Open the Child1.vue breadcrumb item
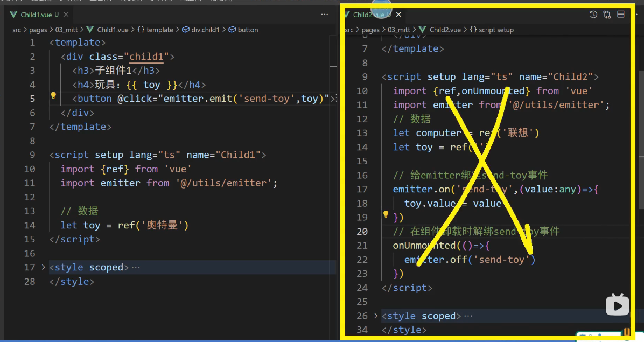The height and width of the screenshot is (342, 644). 113,30
